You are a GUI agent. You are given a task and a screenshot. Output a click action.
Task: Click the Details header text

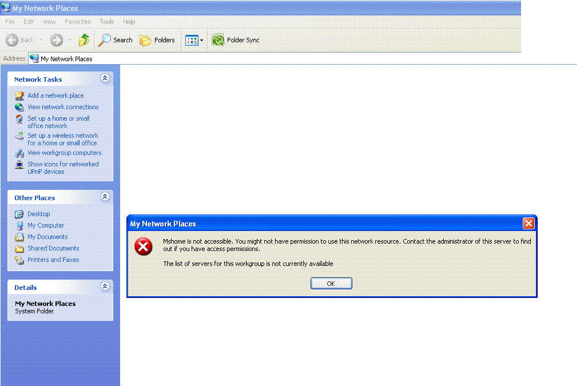pos(26,288)
